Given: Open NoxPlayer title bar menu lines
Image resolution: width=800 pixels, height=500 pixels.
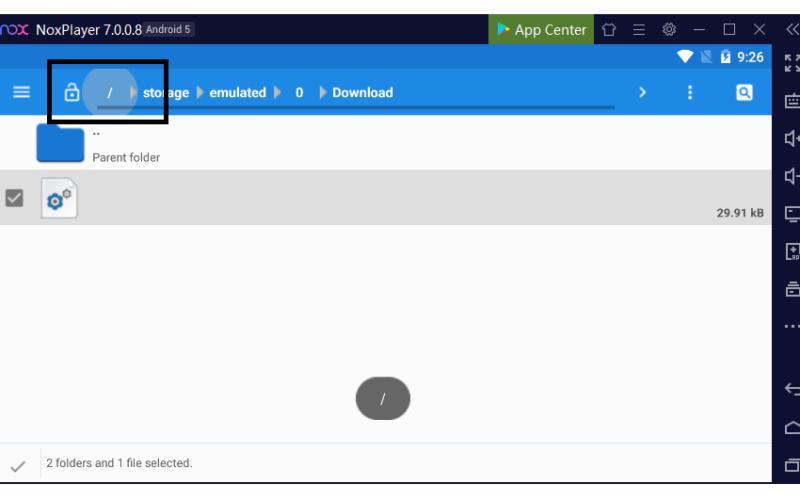Looking at the screenshot, I should [x=639, y=30].
